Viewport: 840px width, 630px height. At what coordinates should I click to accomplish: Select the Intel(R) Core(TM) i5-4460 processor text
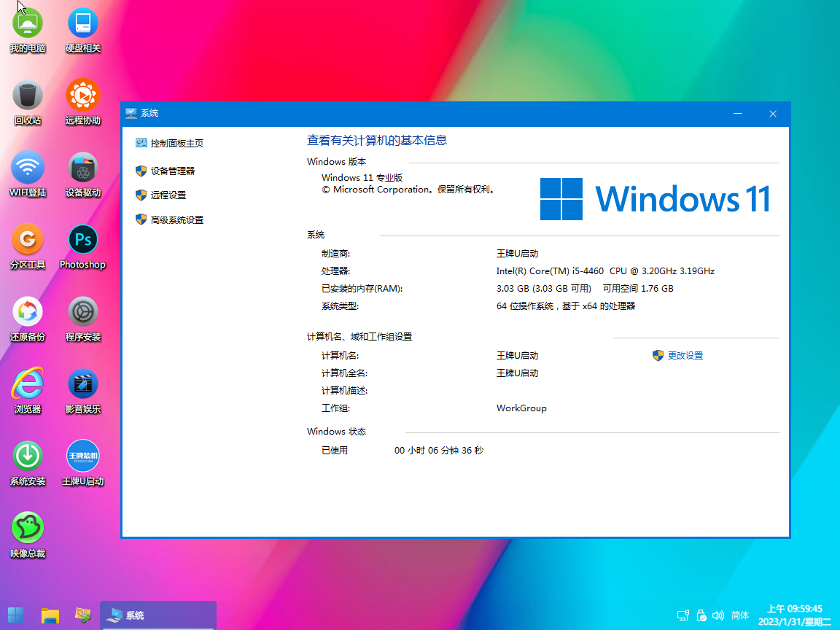605,271
